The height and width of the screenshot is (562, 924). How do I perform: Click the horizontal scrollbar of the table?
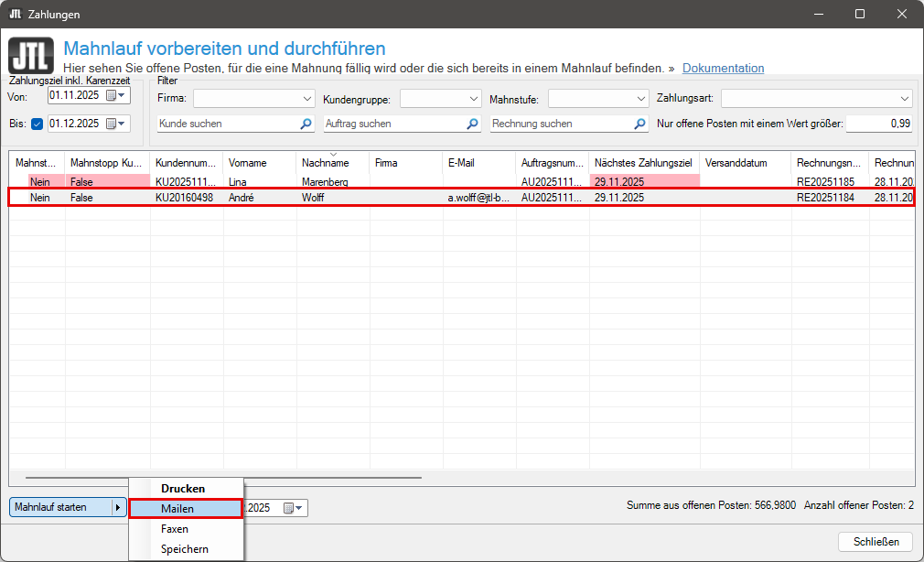click(223, 477)
